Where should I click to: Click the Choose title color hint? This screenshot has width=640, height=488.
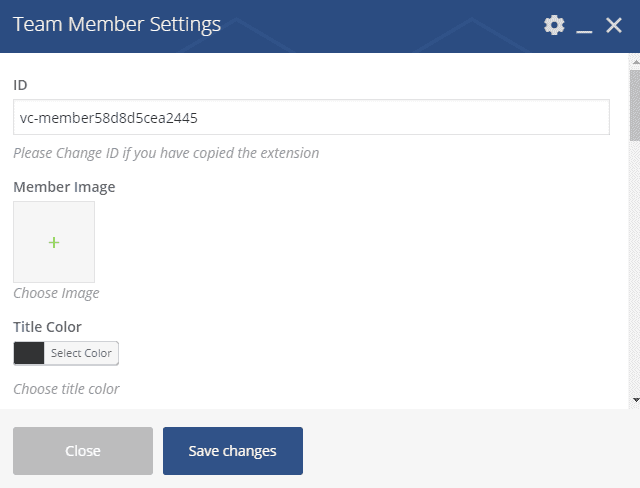pyautogui.click(x=66, y=389)
